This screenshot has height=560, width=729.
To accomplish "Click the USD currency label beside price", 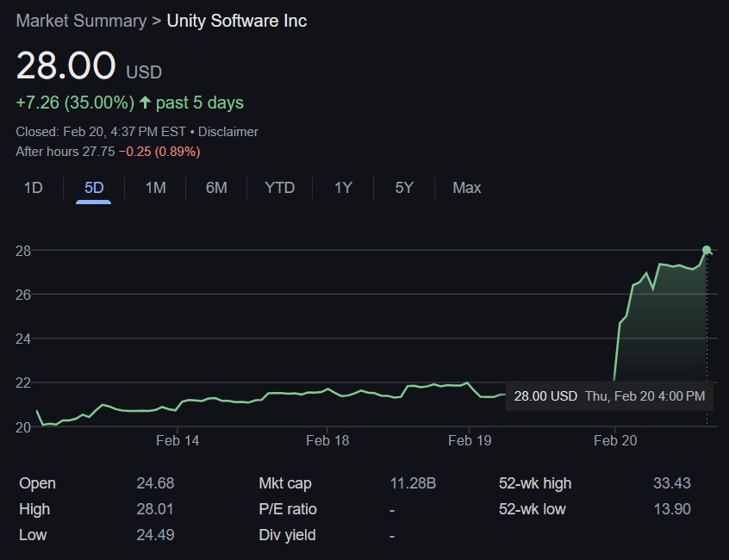I will click(x=144, y=72).
